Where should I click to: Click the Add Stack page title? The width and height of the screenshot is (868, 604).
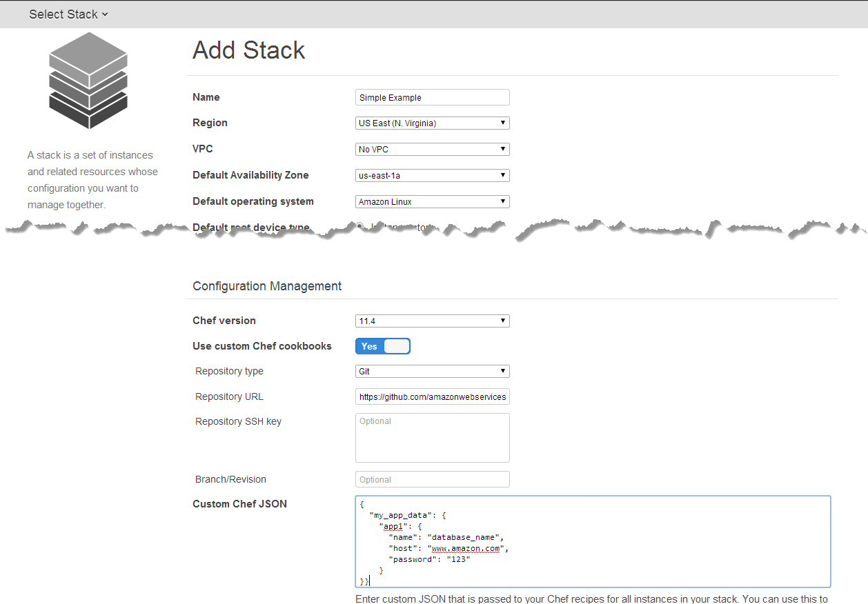coord(248,50)
